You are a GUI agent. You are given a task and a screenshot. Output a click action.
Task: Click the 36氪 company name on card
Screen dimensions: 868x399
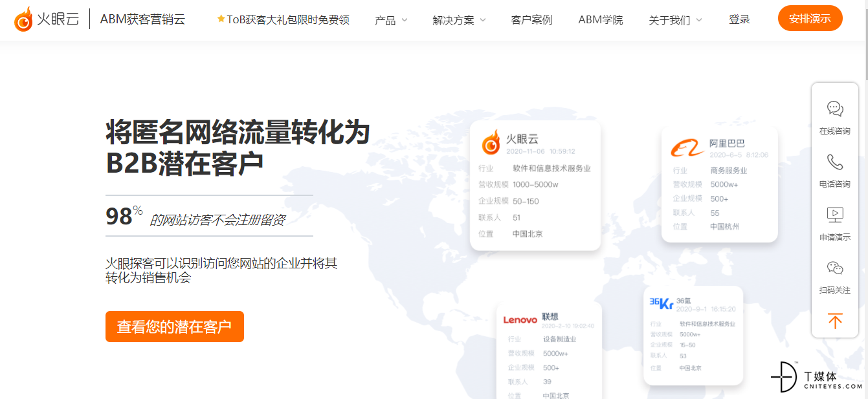(684, 301)
